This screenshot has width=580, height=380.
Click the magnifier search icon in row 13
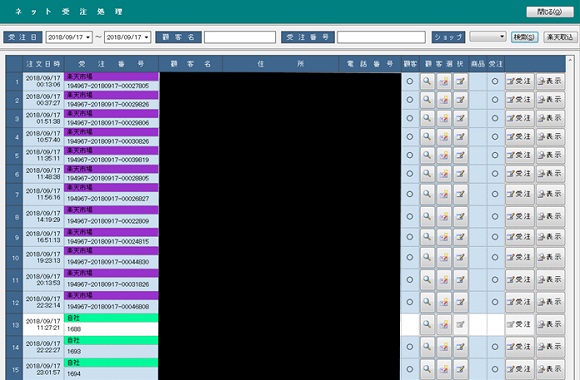(x=427, y=324)
